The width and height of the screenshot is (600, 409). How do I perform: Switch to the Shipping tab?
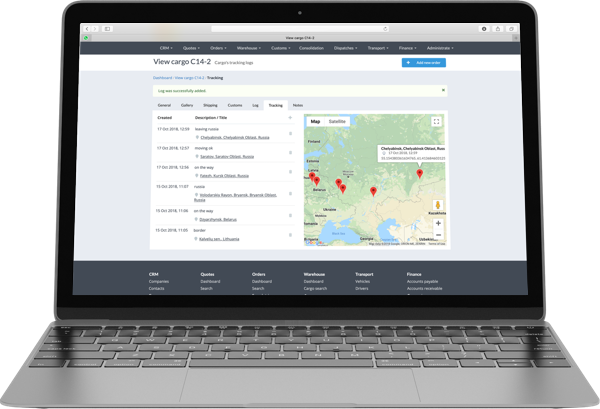[x=210, y=105]
